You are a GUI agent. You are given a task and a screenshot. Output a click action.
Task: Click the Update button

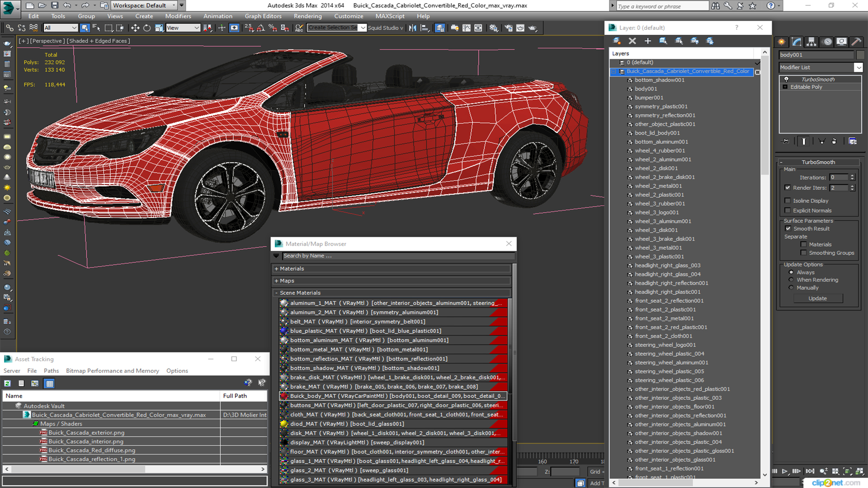pyautogui.click(x=817, y=299)
